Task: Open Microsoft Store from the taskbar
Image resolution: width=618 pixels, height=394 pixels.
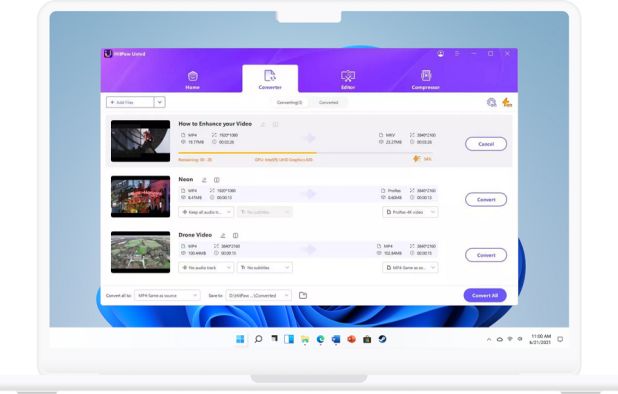Action: [367, 339]
